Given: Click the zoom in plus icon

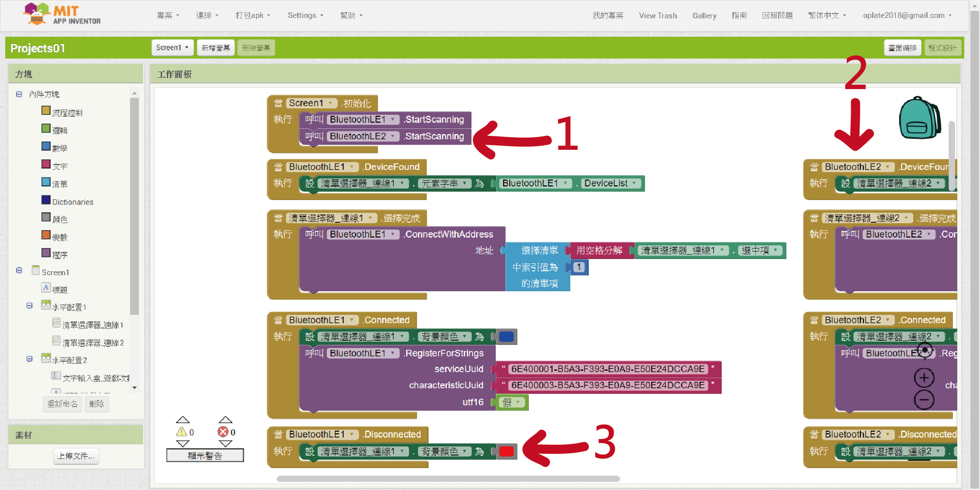Looking at the screenshot, I should 924,378.
